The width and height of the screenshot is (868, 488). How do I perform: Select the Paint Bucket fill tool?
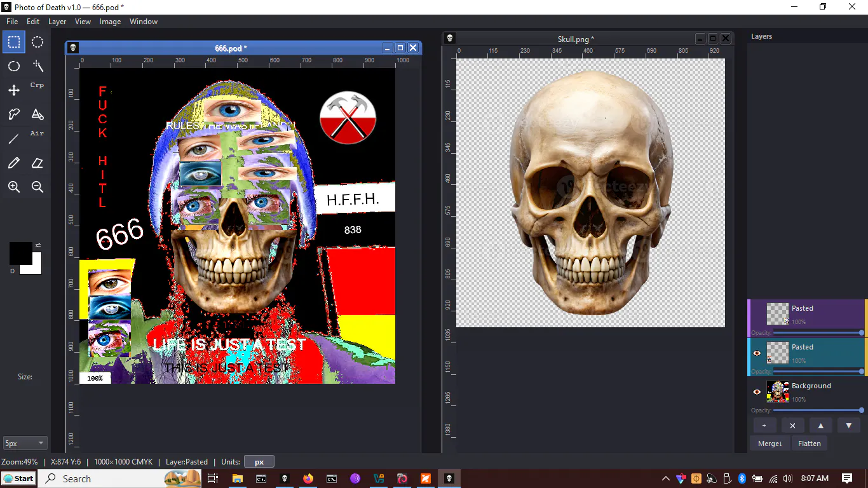click(x=37, y=114)
